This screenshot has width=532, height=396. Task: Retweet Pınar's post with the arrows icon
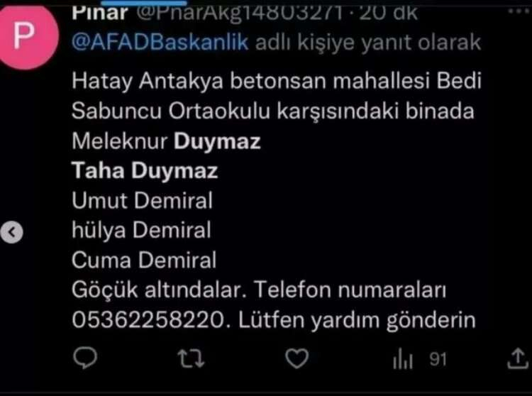click(191, 358)
